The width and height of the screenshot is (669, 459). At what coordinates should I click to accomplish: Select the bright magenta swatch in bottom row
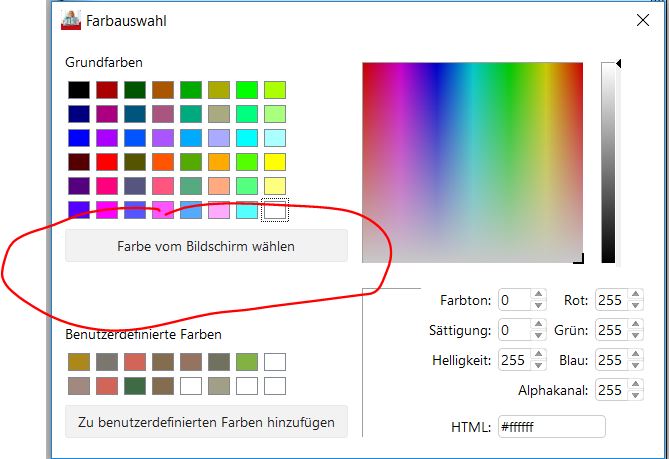pos(107,210)
